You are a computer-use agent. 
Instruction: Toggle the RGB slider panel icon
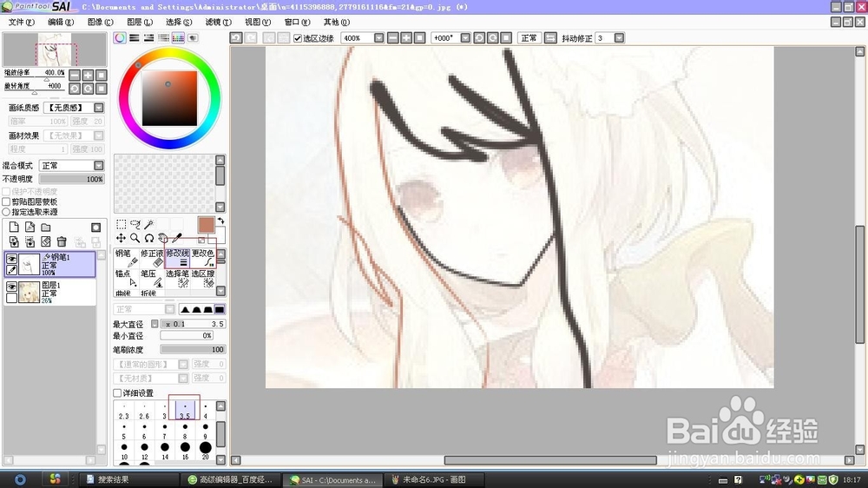[135, 37]
